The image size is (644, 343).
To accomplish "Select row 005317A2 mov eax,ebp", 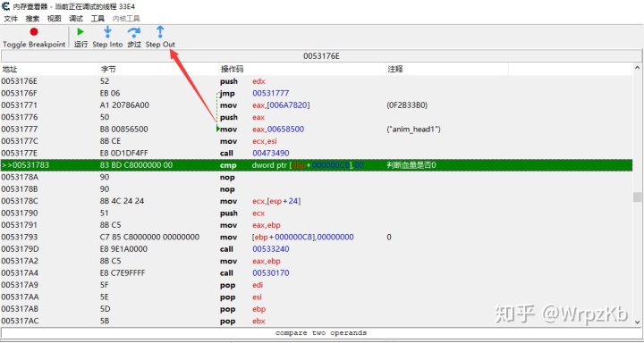I will click(317, 261).
